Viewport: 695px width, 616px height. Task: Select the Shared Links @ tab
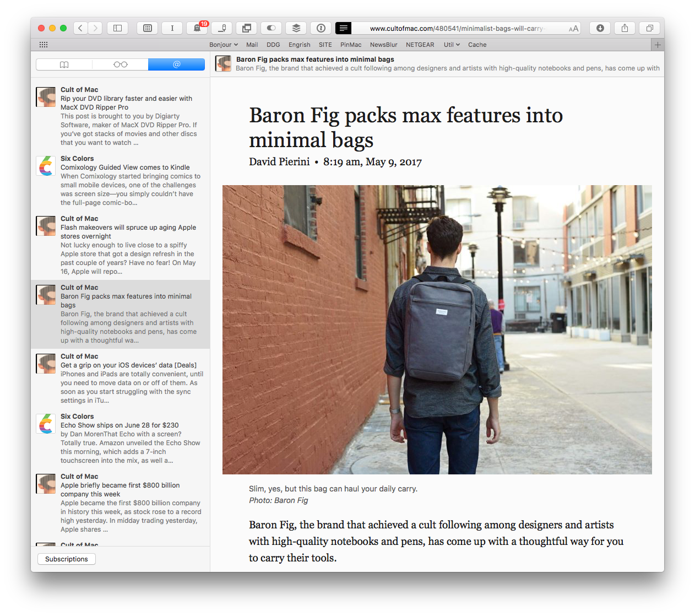(176, 64)
